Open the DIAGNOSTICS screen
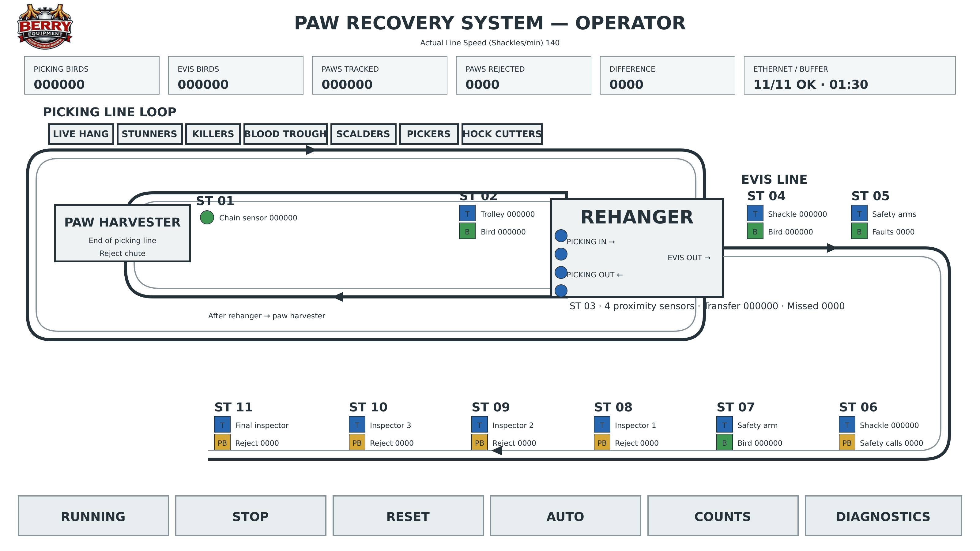980x551 pixels. (883, 516)
